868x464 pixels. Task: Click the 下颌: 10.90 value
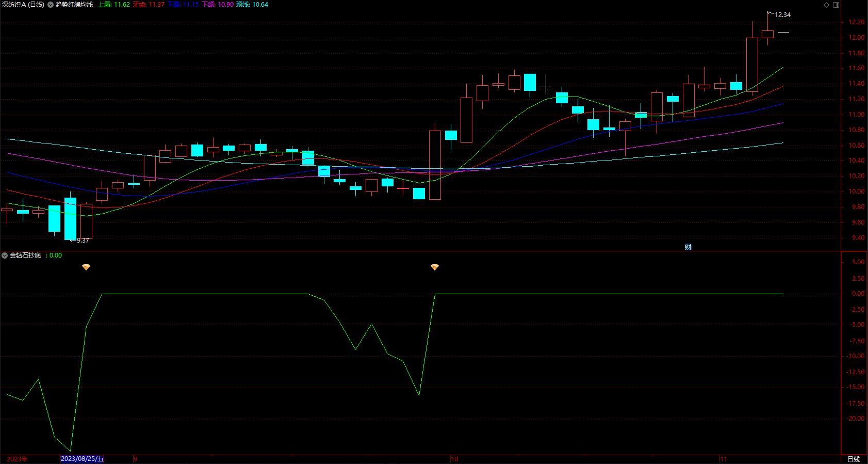coord(218,5)
